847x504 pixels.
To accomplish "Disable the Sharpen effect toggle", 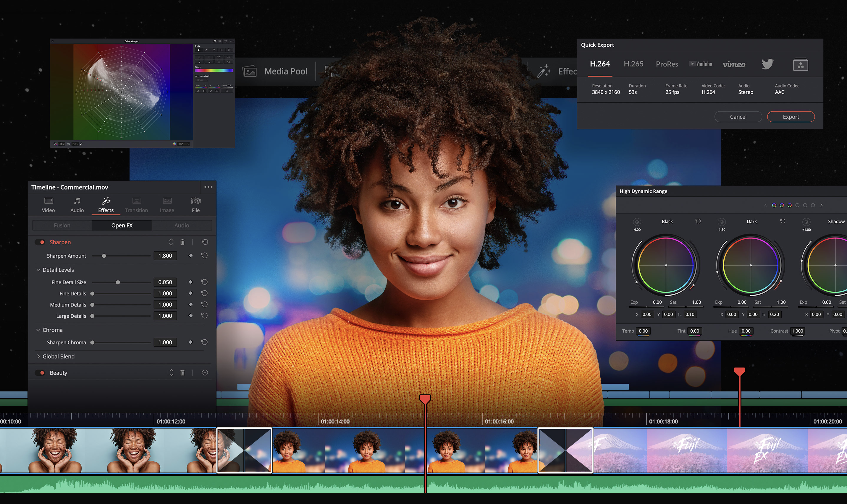I will click(40, 242).
